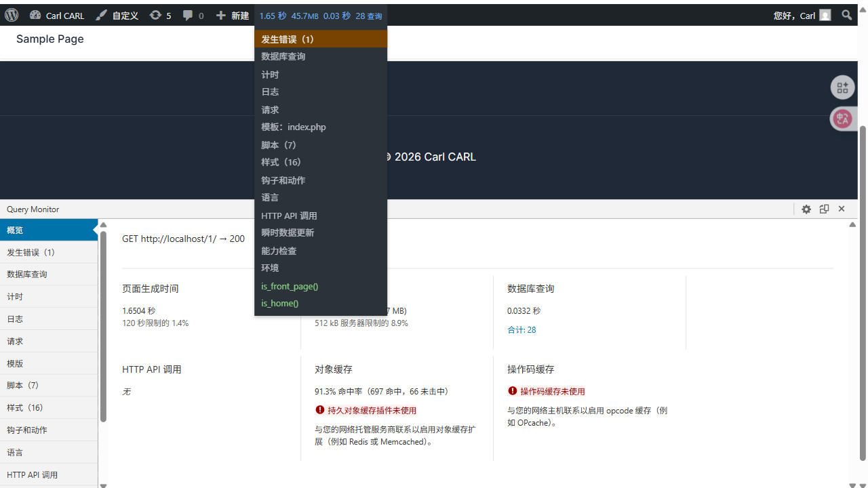
Task: Open the Query Monitor stats dropdown in admin bar
Action: click(x=319, y=15)
